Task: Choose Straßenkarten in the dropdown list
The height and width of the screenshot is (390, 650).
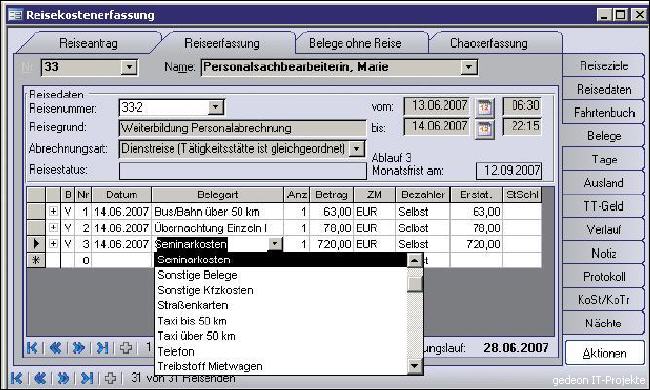Action: 280,305
